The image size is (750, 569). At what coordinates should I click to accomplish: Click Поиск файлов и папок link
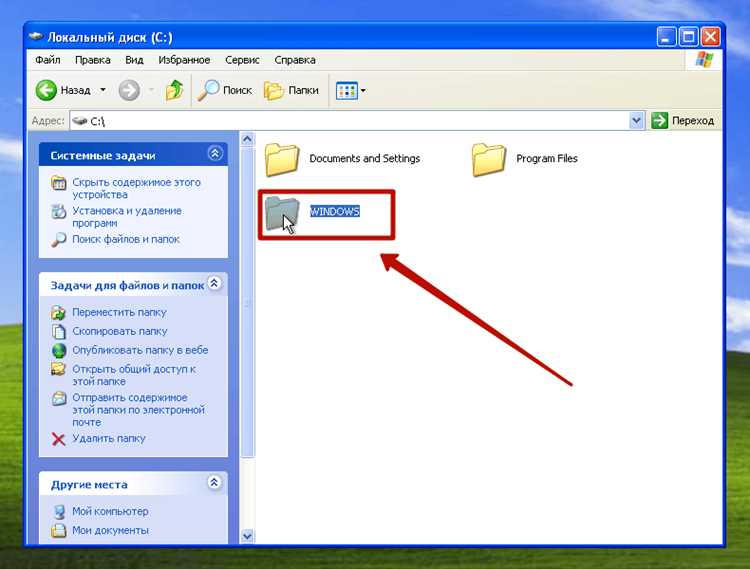click(x=126, y=239)
